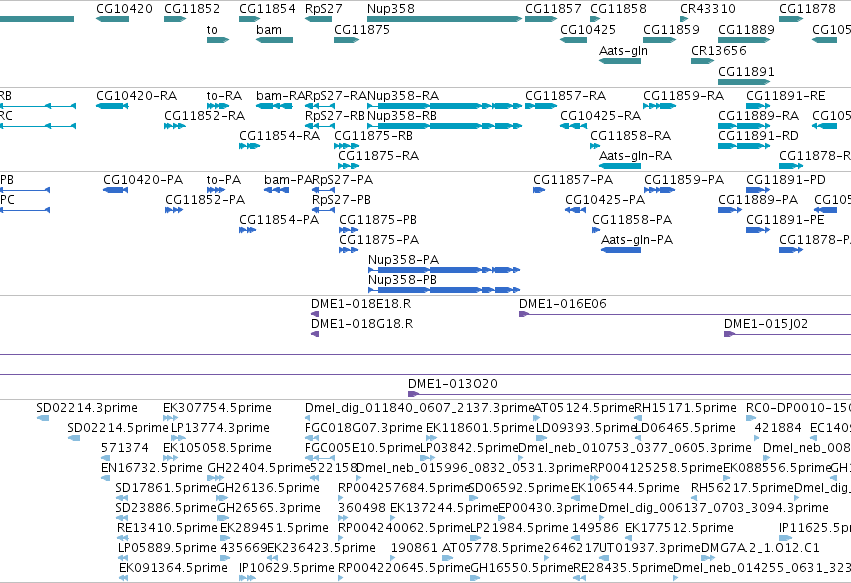The width and height of the screenshot is (851, 583).
Task: Click transcript to-RA label
Action: [x=224, y=96]
